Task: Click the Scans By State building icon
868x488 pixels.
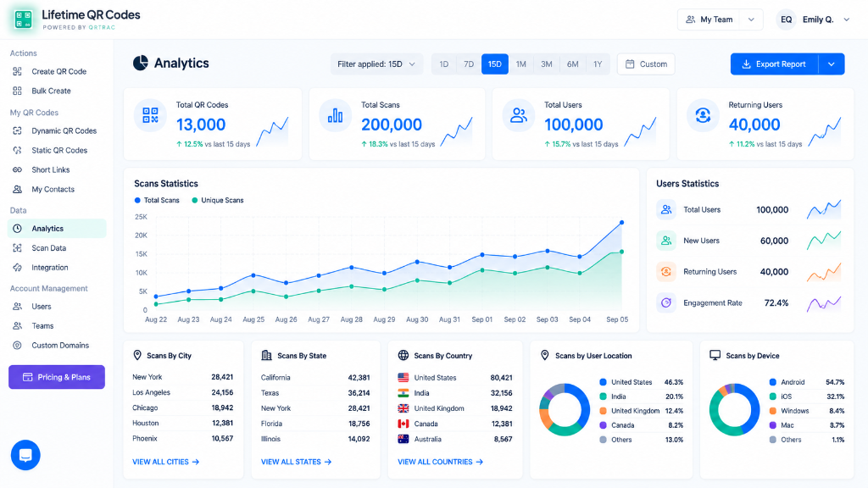Action: tap(266, 355)
